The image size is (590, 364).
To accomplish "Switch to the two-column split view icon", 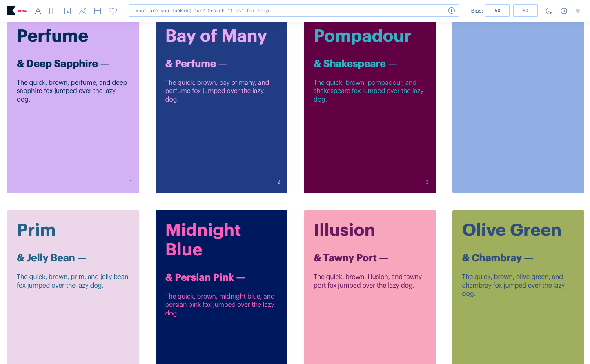I will [x=53, y=11].
